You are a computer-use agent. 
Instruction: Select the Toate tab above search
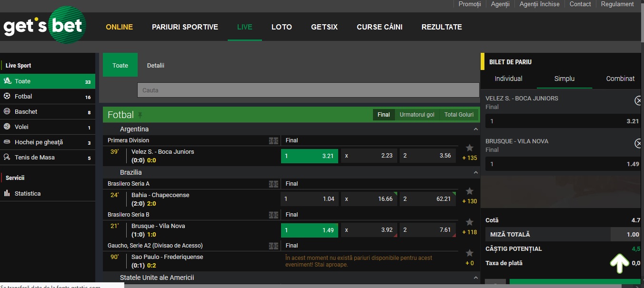120,65
